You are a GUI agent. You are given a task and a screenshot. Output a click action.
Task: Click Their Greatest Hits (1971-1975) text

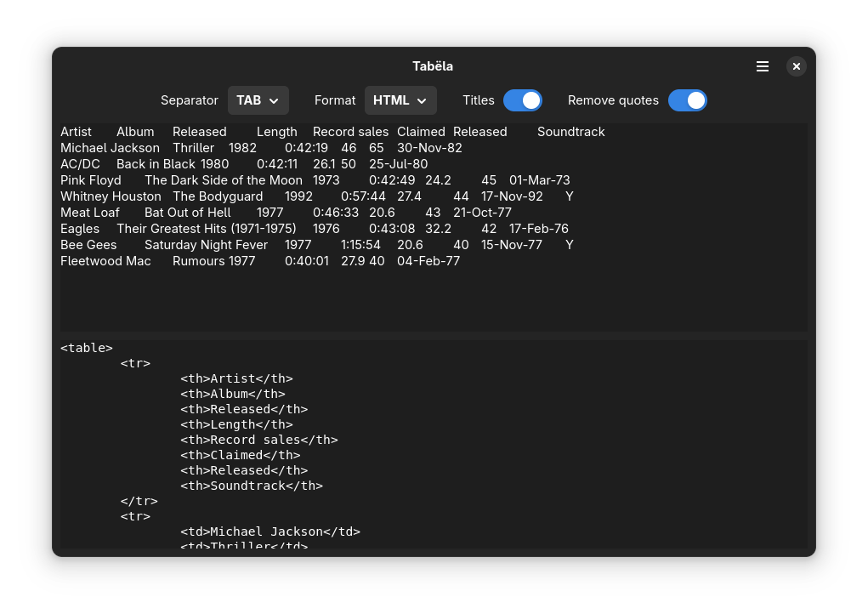point(207,229)
